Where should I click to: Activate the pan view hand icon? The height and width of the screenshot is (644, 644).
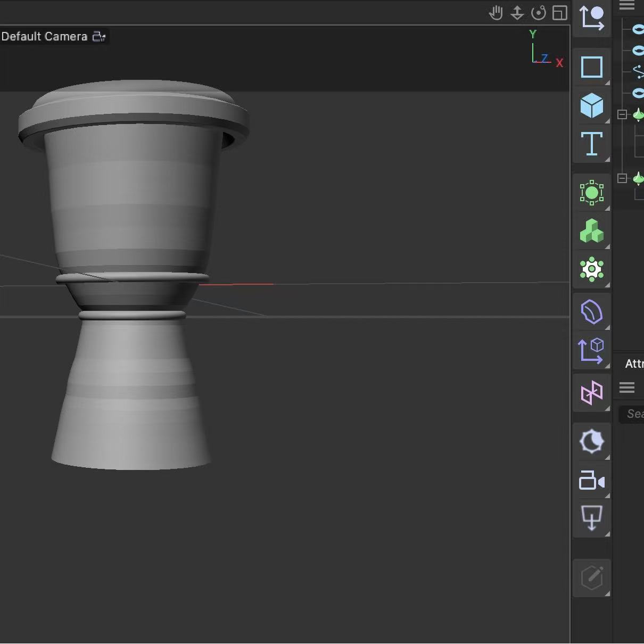coord(496,13)
